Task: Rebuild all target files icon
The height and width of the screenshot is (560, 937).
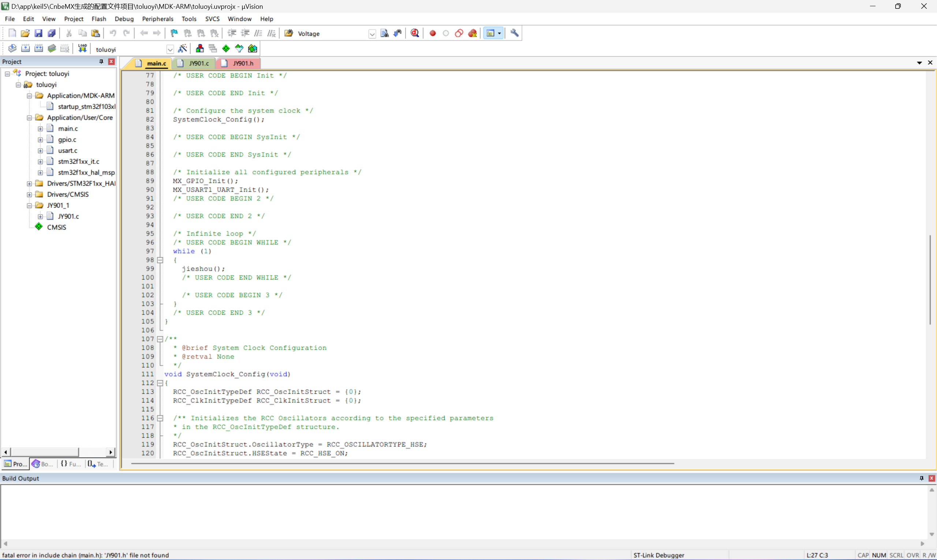Action: (x=38, y=48)
